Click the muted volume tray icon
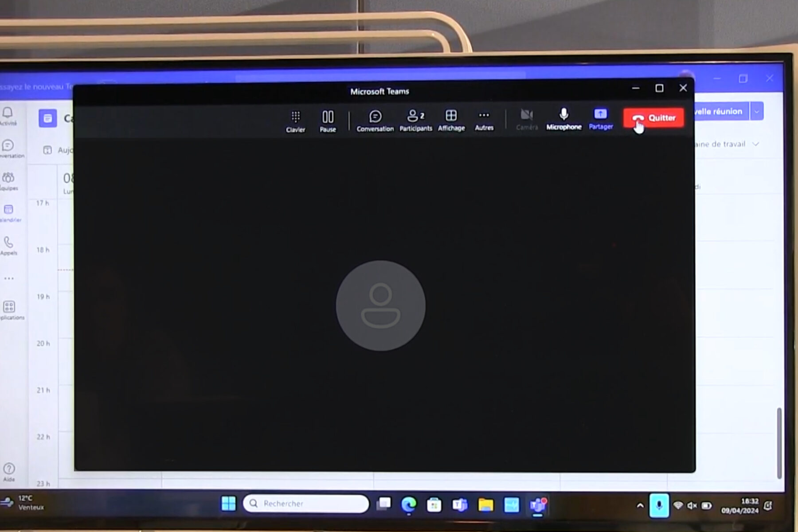798x532 pixels. [x=692, y=506]
